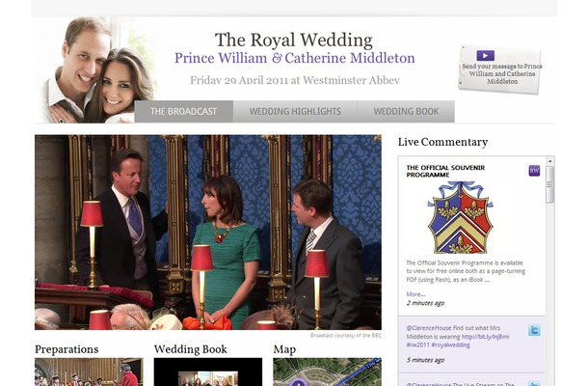This screenshot has width=588, height=386.
Task: Click the purple video play icon
Action: coord(485,56)
